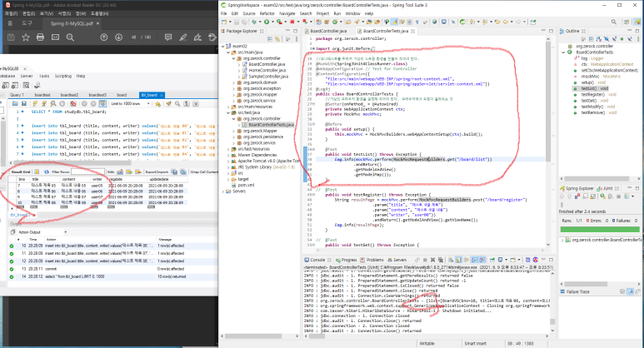Open Refactor menu in STS
Image resolution: width=644 pixels, height=348 pixels.
pyautogui.click(x=267, y=13)
